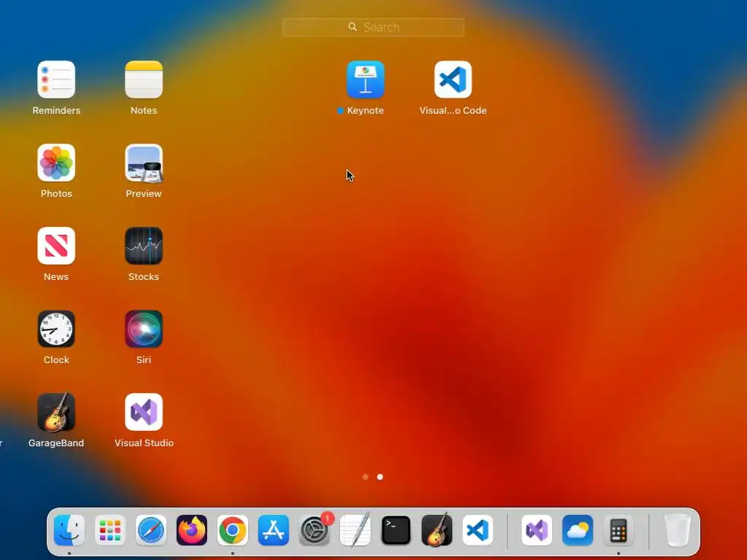Viewport: 747px width, 560px height.
Task: Open Safari from the Dock
Action: (x=151, y=530)
